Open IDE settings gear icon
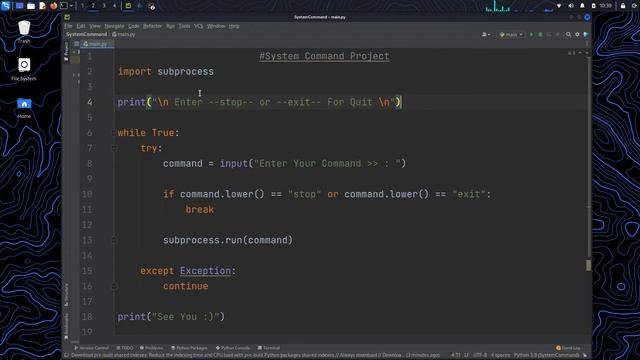Screen dimensions: 640x360 pyautogui.click(x=577, y=35)
